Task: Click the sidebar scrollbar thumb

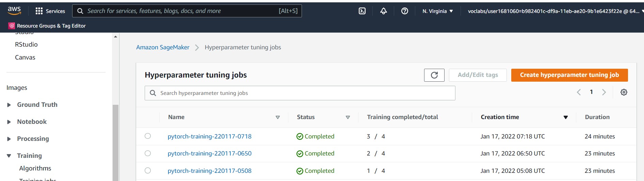Action: coord(115,143)
